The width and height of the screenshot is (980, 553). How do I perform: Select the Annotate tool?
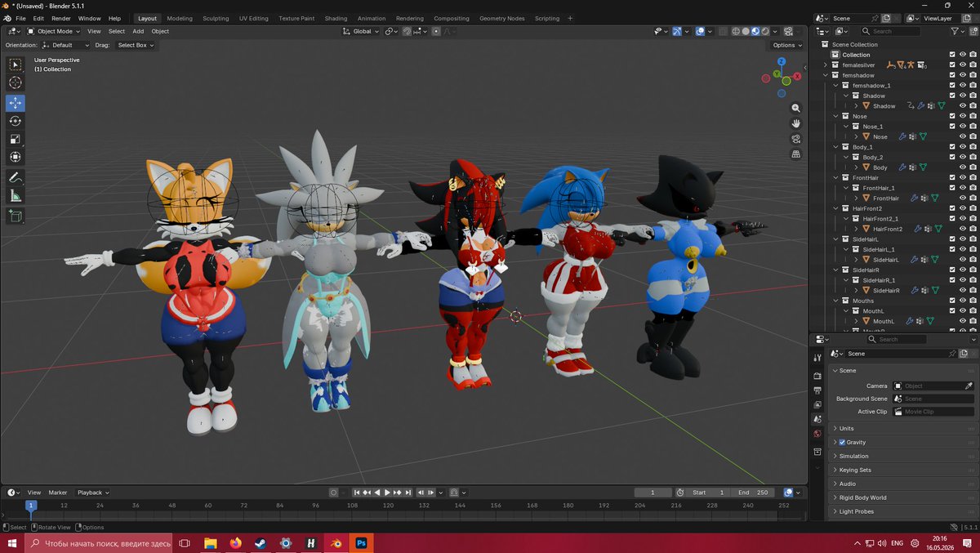(x=16, y=177)
